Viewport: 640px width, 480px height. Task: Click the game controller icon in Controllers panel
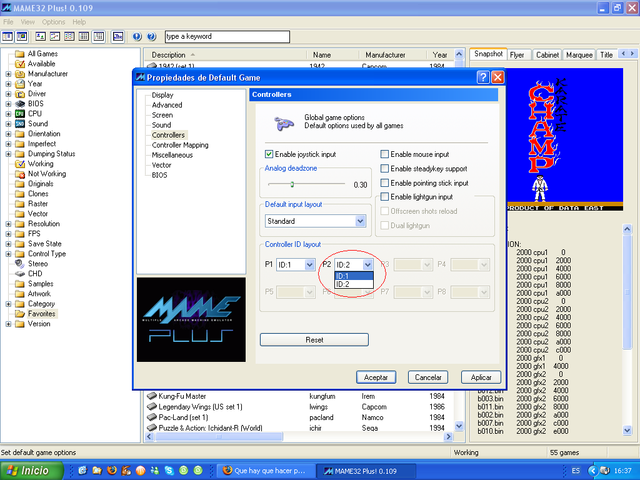coord(284,122)
